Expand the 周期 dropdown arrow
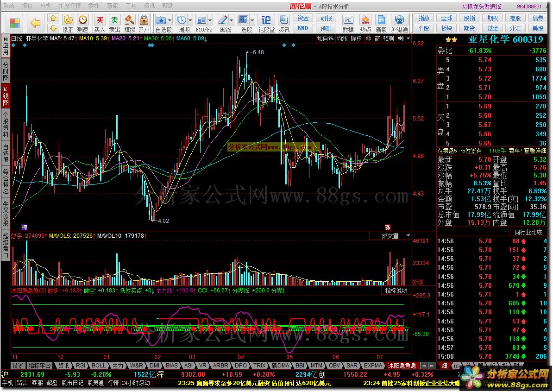Image resolution: width=553 pixels, height=392 pixels. pos(190,20)
